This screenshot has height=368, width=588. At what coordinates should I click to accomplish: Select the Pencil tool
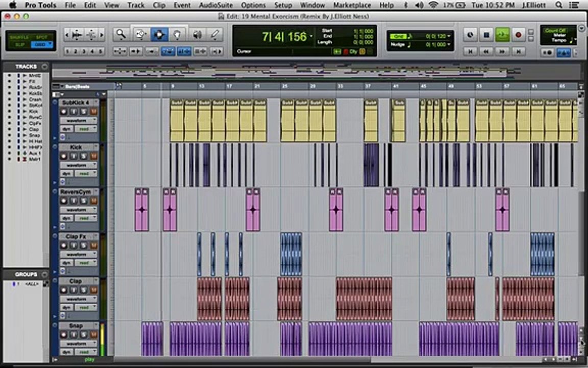pyautogui.click(x=215, y=35)
